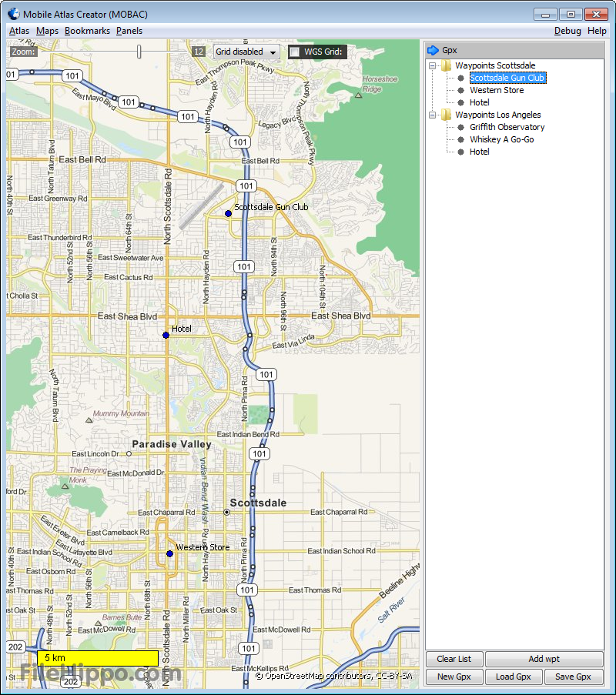The height and width of the screenshot is (695, 616).
Task: Click the MOBAC globe icon in the title bar
Action: [x=12, y=13]
